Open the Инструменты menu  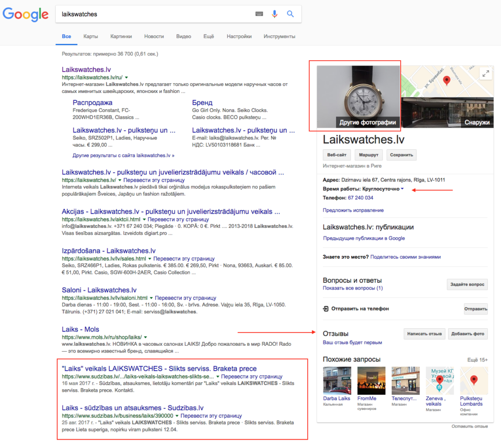279,36
